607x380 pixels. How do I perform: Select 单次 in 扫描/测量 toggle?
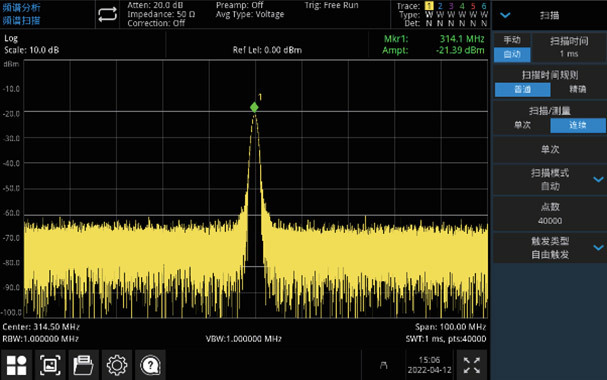(x=522, y=125)
